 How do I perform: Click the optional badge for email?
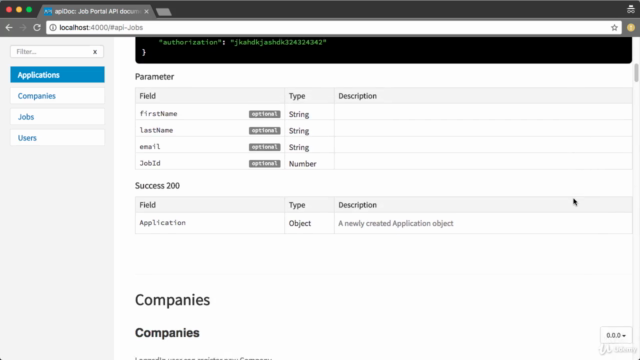[264, 147]
